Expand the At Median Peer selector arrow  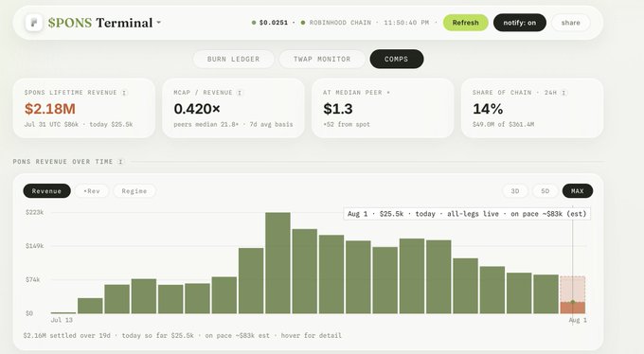(x=388, y=93)
